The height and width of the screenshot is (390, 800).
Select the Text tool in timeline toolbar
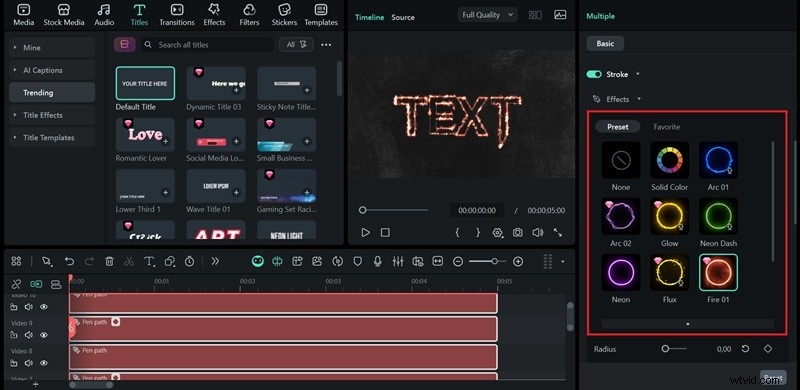(149, 261)
